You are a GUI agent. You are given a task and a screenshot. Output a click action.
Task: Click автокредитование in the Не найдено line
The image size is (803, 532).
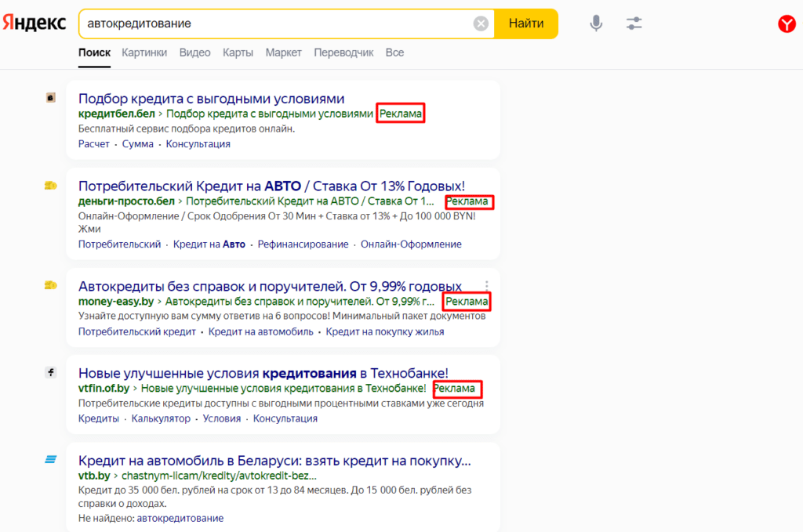pyautogui.click(x=180, y=518)
